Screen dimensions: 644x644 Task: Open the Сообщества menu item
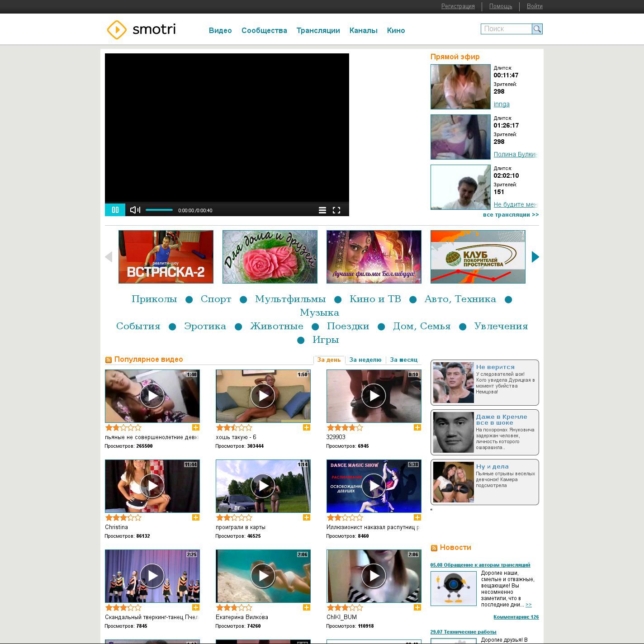pyautogui.click(x=264, y=31)
